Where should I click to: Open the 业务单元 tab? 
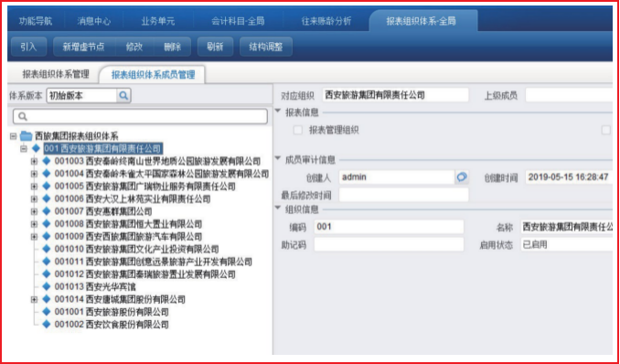(x=158, y=21)
